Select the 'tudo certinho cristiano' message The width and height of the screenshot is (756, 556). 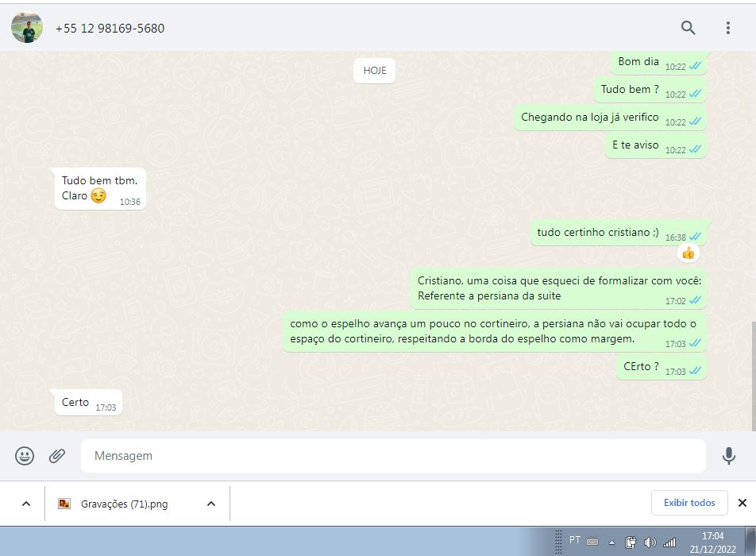pos(619,233)
